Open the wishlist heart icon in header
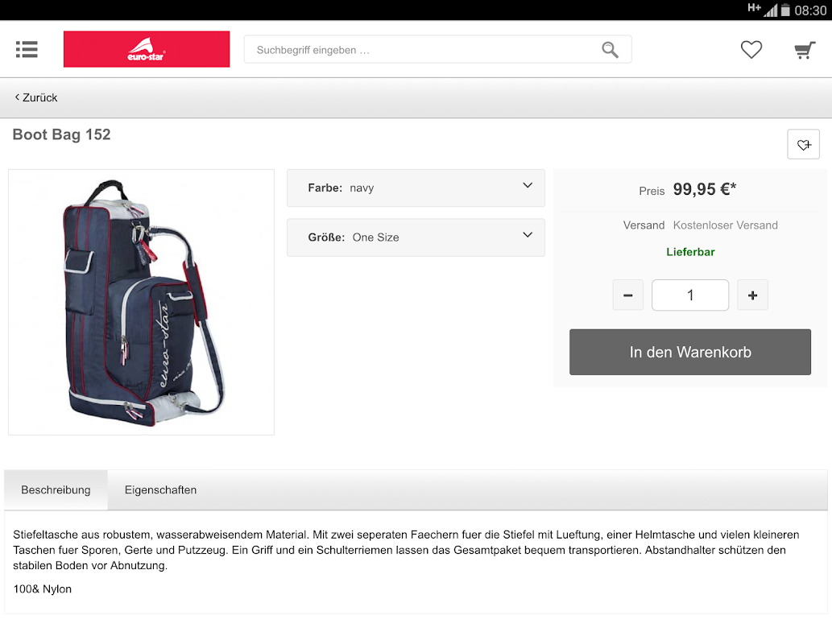This screenshot has height=644, width=832. point(751,49)
